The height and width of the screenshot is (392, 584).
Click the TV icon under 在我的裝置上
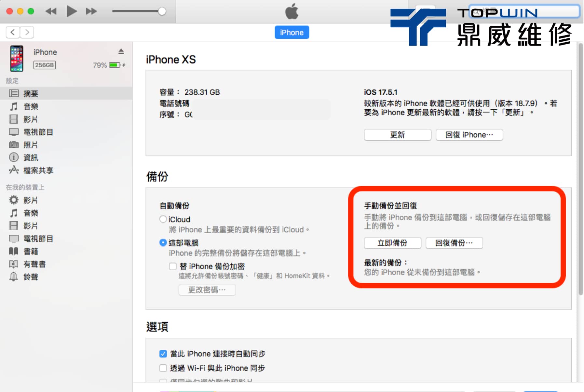coord(14,238)
